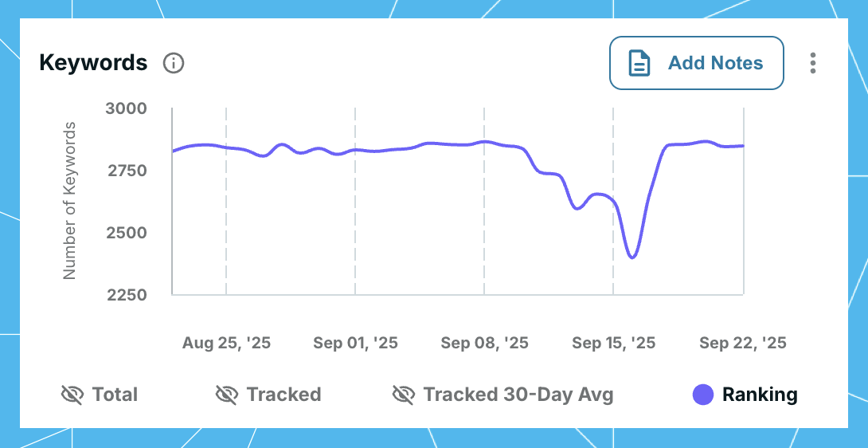Click the Aug 25, '25 date label
Screen dimensions: 868x448
[226, 343]
